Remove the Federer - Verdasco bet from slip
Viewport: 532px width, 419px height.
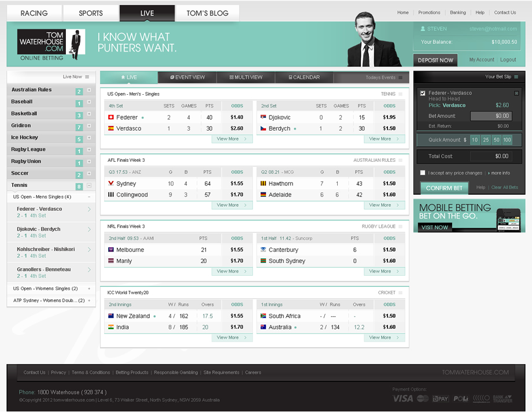(516, 93)
